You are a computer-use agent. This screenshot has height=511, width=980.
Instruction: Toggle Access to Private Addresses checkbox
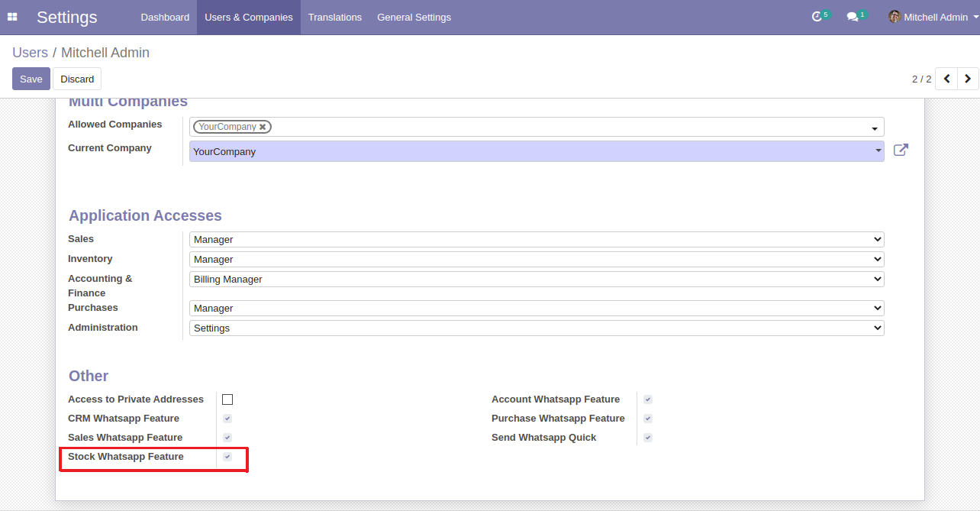point(227,399)
